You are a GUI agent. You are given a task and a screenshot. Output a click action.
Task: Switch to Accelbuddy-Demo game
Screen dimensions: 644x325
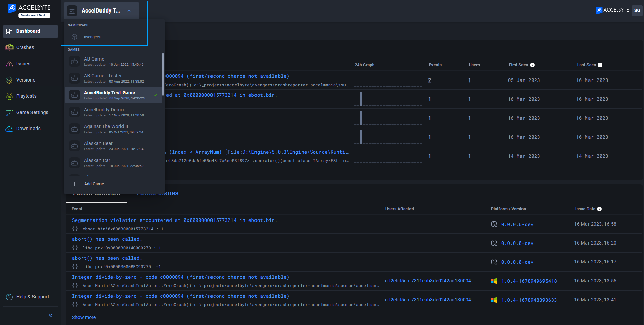(114, 112)
